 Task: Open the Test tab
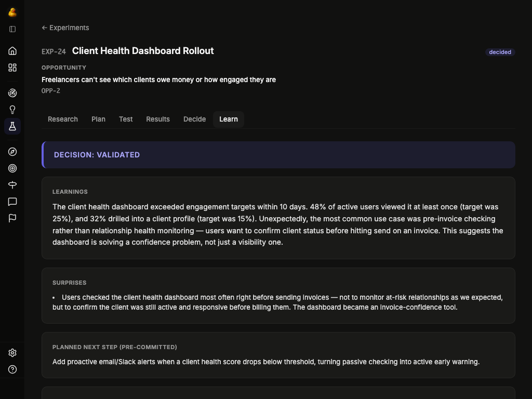pyautogui.click(x=126, y=119)
